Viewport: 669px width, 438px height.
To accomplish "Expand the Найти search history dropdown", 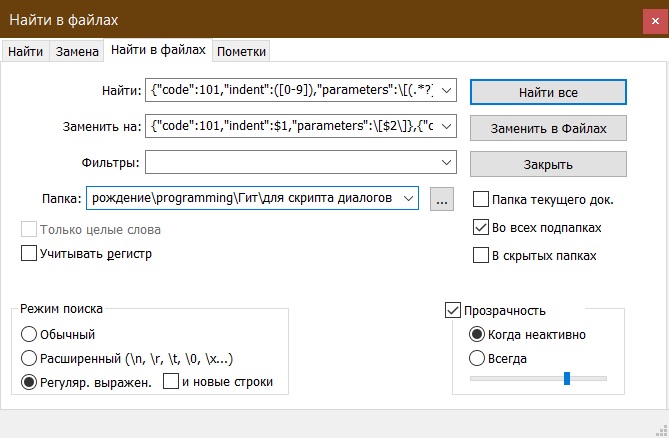I will point(447,92).
